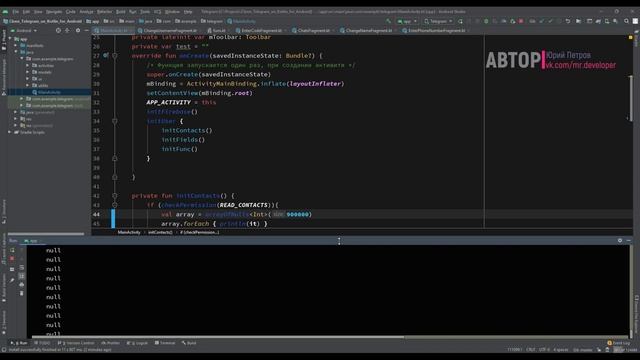This screenshot has height=360, width=640.
Task: Click the collapse all icon in Project panel
Action: click(67, 30)
